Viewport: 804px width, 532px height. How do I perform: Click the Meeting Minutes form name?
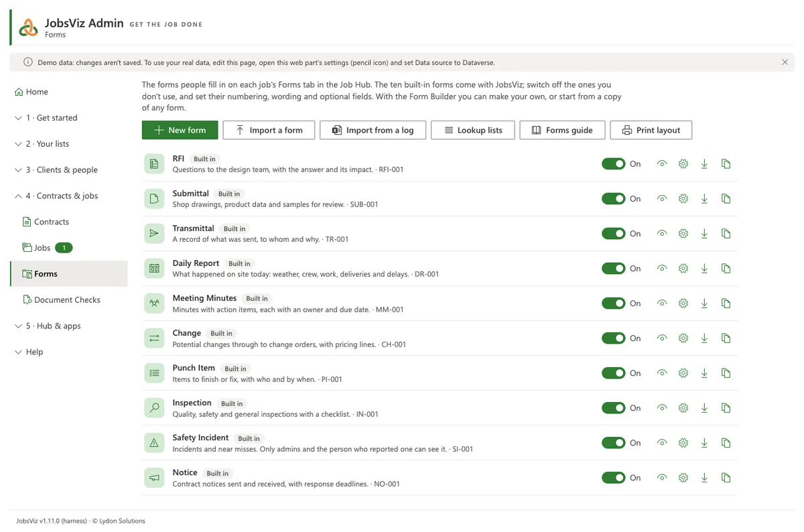(x=204, y=298)
